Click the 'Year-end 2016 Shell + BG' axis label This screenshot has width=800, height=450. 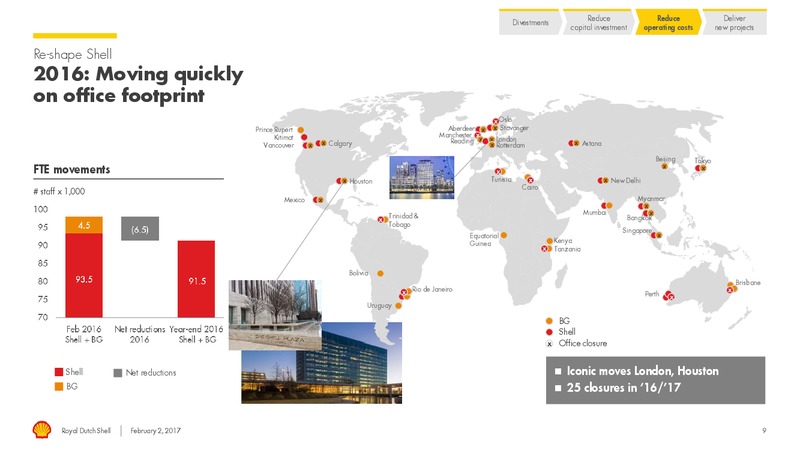click(x=196, y=334)
